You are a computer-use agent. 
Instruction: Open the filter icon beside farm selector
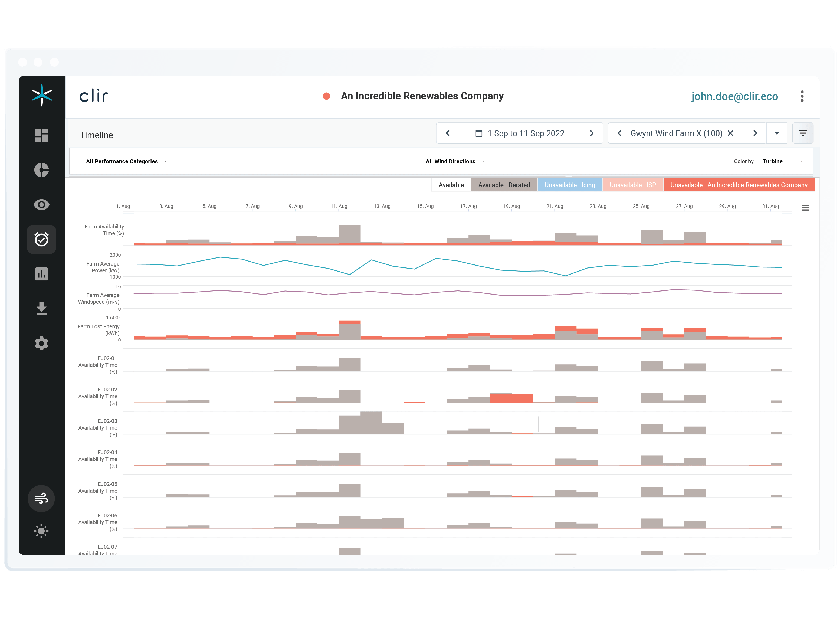[x=803, y=133]
